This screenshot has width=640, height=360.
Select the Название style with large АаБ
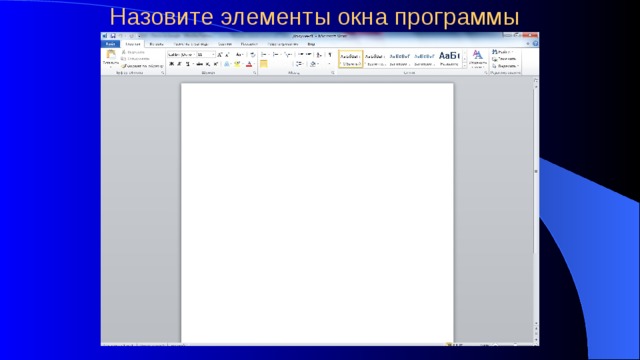(x=449, y=59)
